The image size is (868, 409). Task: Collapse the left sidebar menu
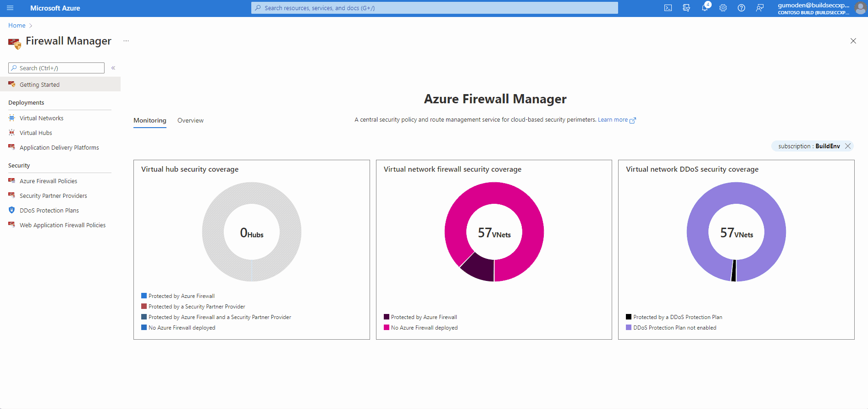point(113,68)
